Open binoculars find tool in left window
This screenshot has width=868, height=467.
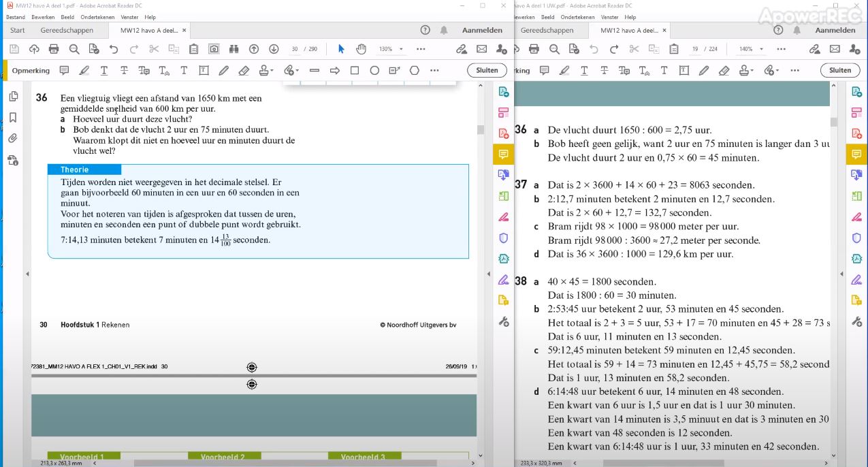(234, 49)
